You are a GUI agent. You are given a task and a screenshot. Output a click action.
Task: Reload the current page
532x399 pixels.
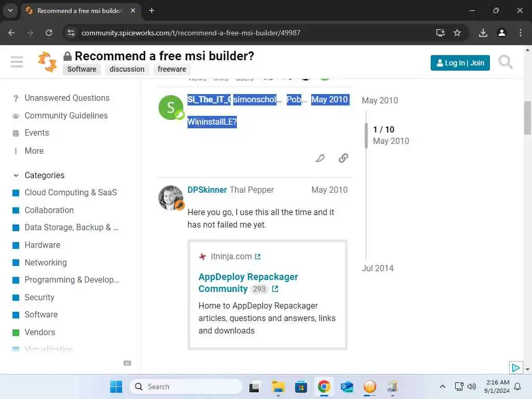coord(49,33)
